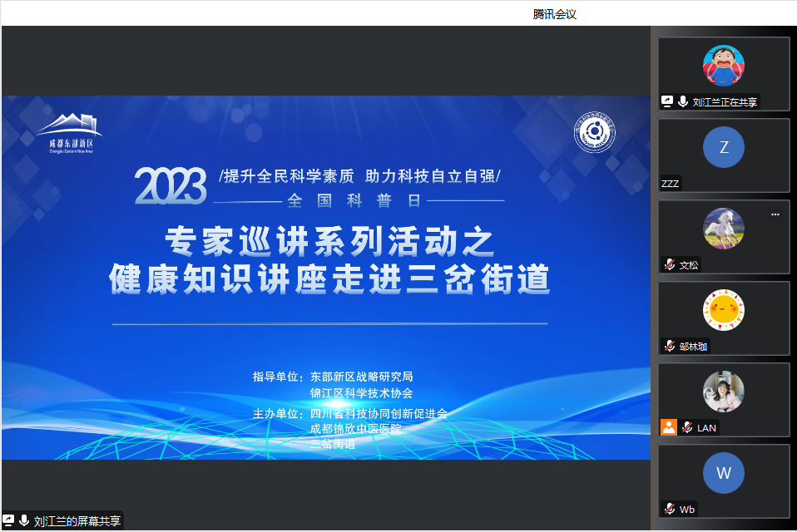Image resolution: width=797 pixels, height=532 pixels.
Task: Click the three-dot menu on 文松's tile
Action: (775, 214)
